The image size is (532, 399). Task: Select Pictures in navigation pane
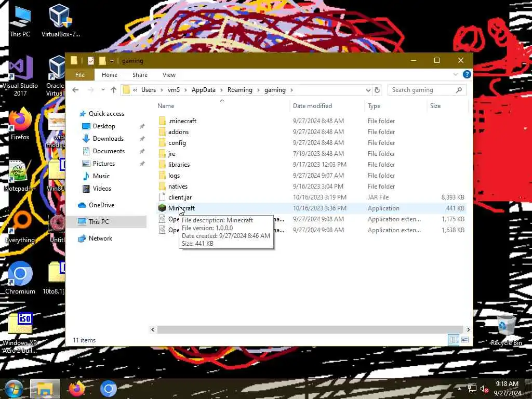103,164
